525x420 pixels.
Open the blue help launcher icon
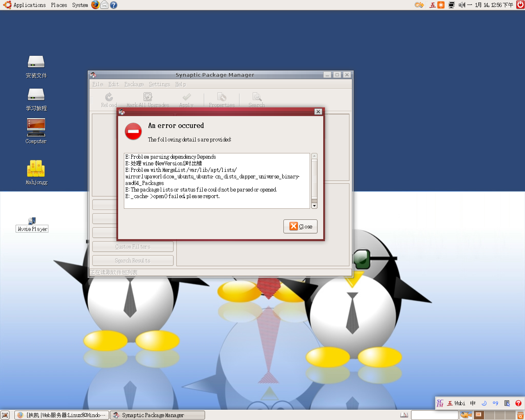114,5
